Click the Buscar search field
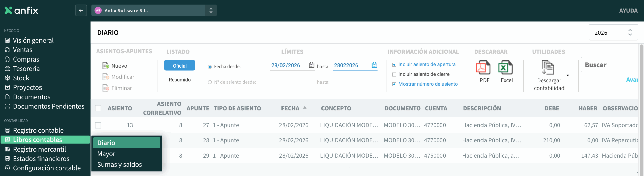Screen dimensions: 644x176 (609, 65)
